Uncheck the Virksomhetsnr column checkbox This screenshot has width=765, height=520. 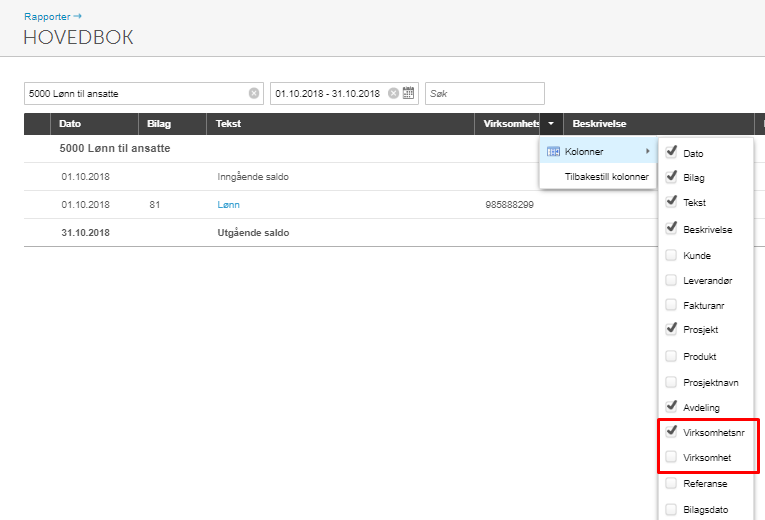pyautogui.click(x=671, y=431)
